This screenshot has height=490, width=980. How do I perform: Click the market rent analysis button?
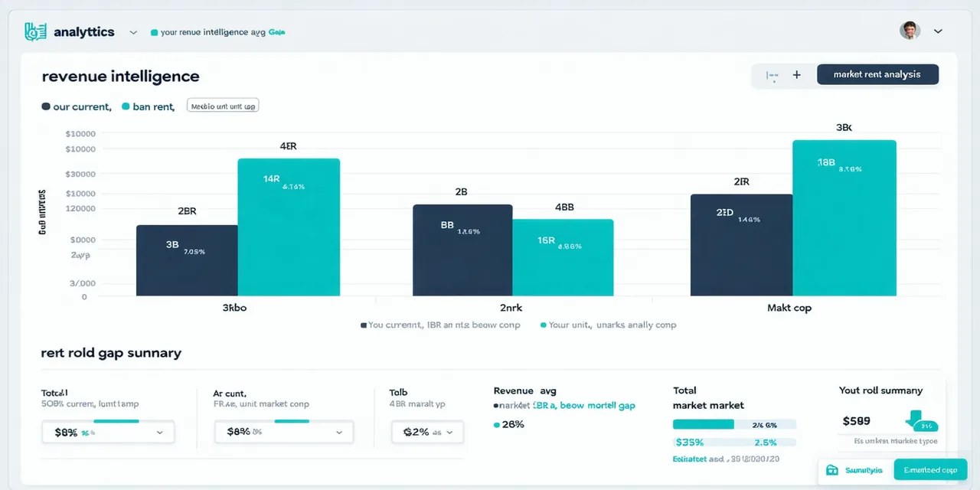point(877,74)
